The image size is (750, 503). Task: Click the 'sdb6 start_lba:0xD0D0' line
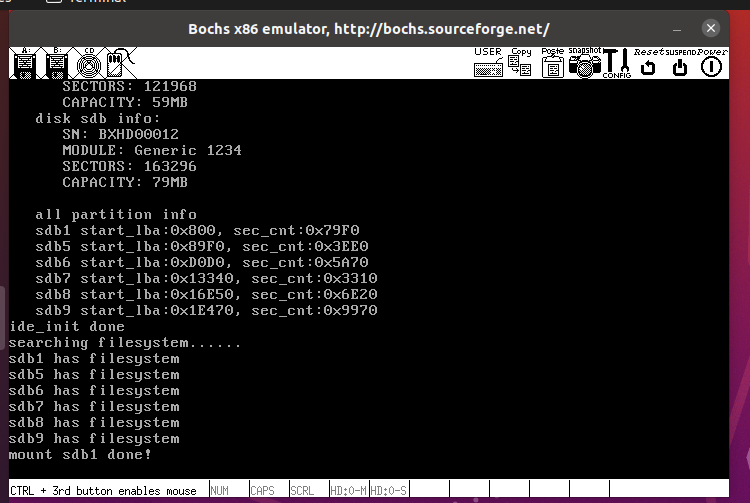point(202,262)
